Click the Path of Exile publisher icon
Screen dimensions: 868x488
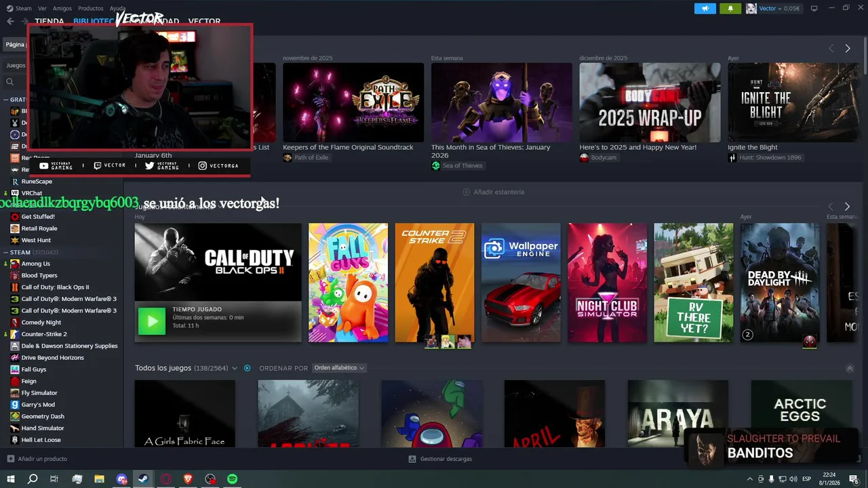click(288, 157)
